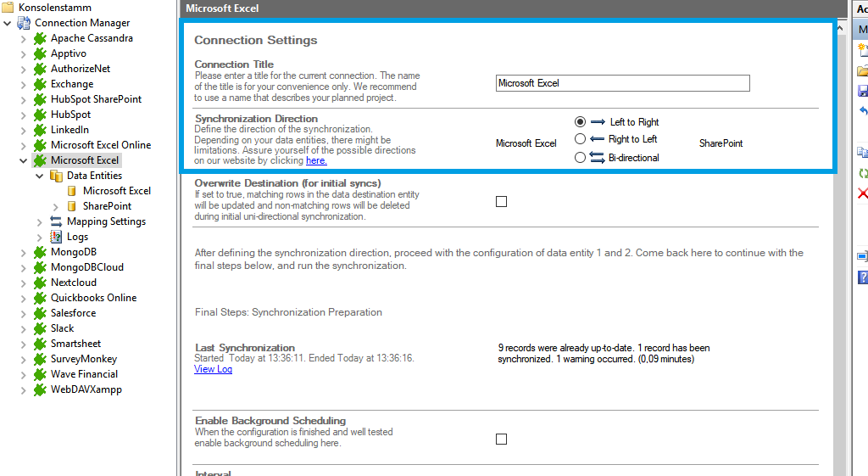The image size is (868, 476).
Task: Click the Connection Title text field
Action: (x=622, y=83)
